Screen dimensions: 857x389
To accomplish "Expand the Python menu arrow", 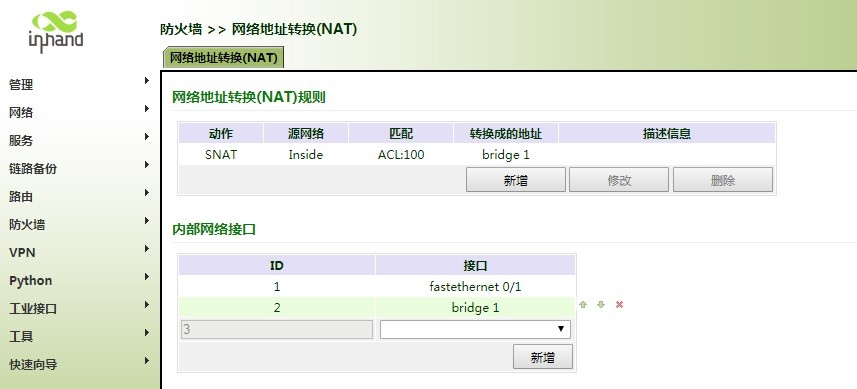I will [x=146, y=276].
